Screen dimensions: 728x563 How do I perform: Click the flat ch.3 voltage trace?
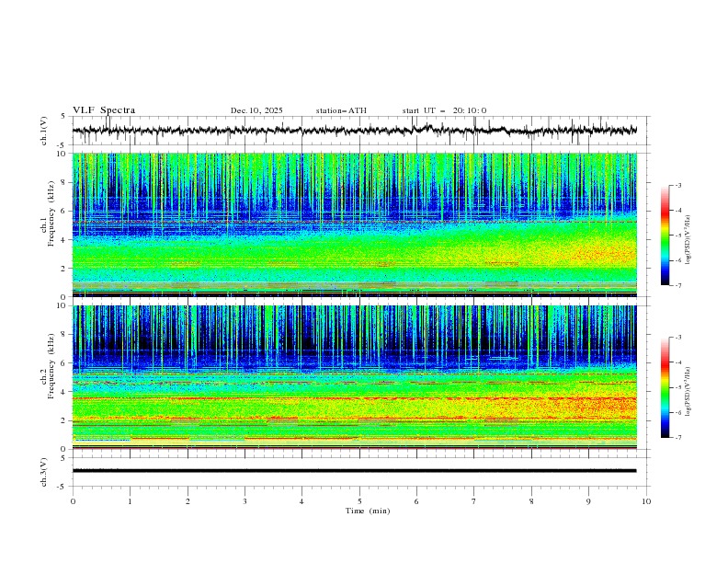(354, 471)
